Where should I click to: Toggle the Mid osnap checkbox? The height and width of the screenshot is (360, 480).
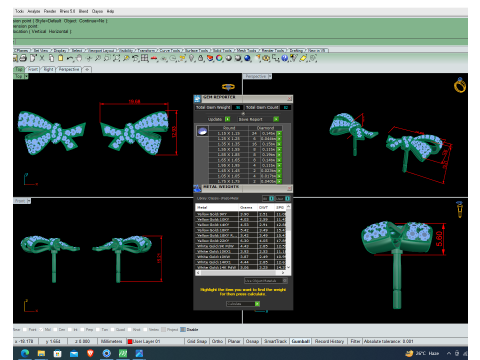pyautogui.click(x=41, y=329)
